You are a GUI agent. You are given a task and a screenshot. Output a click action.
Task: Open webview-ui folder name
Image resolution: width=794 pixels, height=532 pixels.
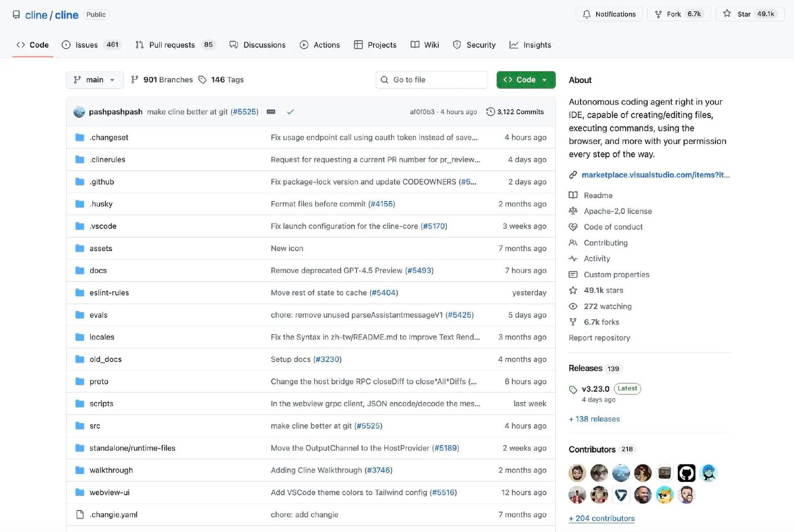point(109,492)
